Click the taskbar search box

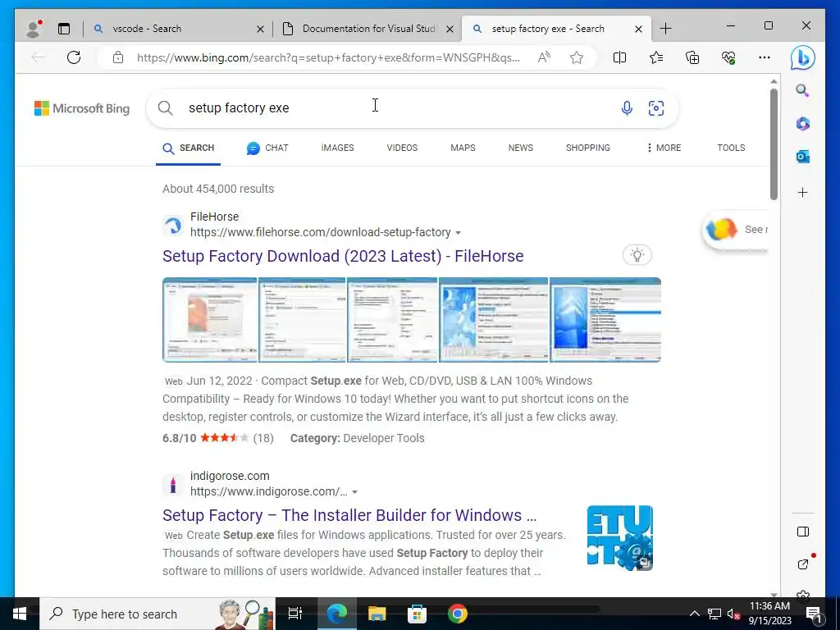[157, 614]
